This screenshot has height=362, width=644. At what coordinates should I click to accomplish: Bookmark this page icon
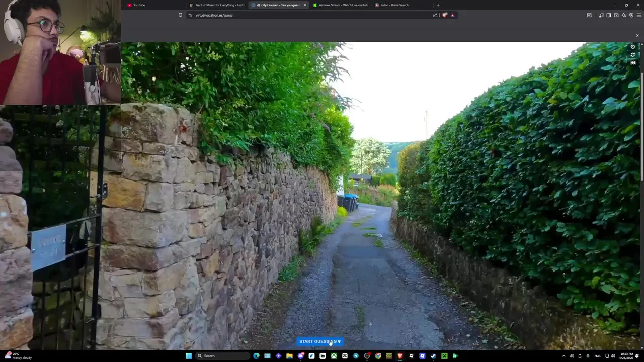180,15
